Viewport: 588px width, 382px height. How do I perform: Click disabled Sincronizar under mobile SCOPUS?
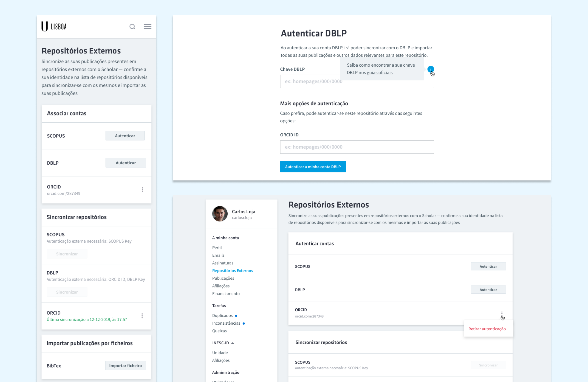coord(67,254)
